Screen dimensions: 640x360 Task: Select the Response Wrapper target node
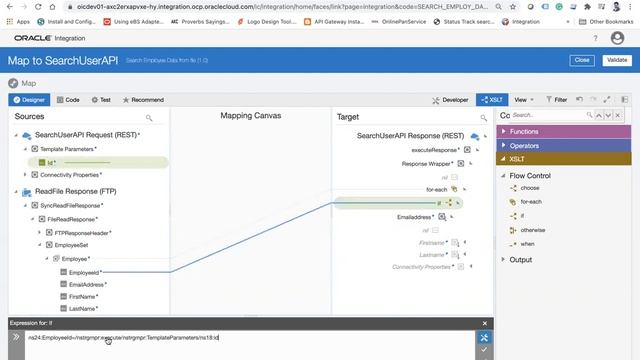pyautogui.click(x=427, y=164)
